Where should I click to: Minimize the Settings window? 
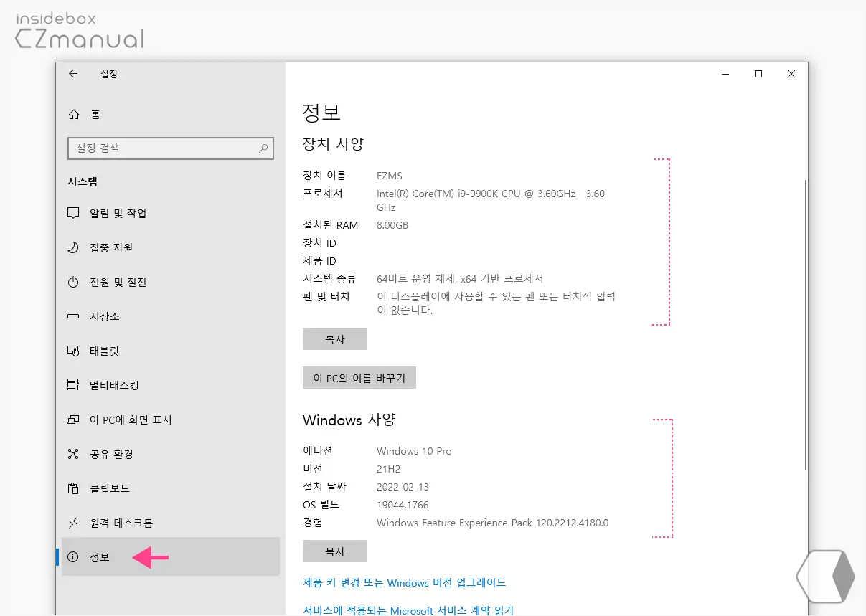tap(725, 74)
